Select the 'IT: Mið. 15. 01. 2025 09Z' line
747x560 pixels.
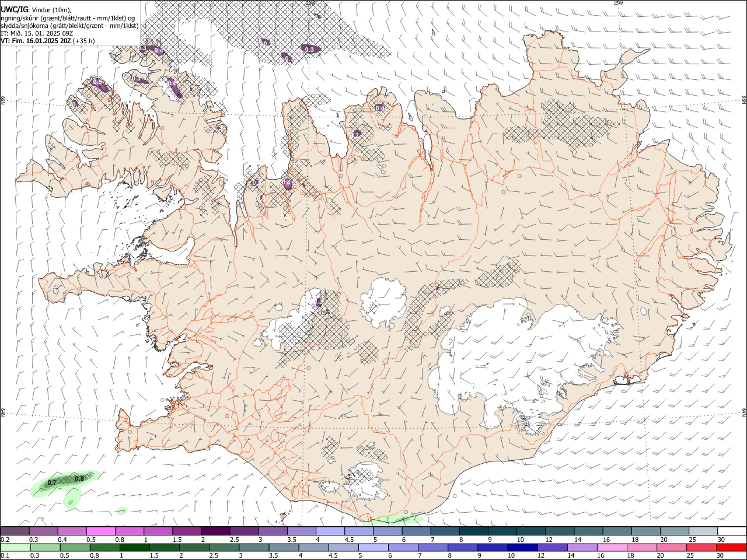point(37,33)
